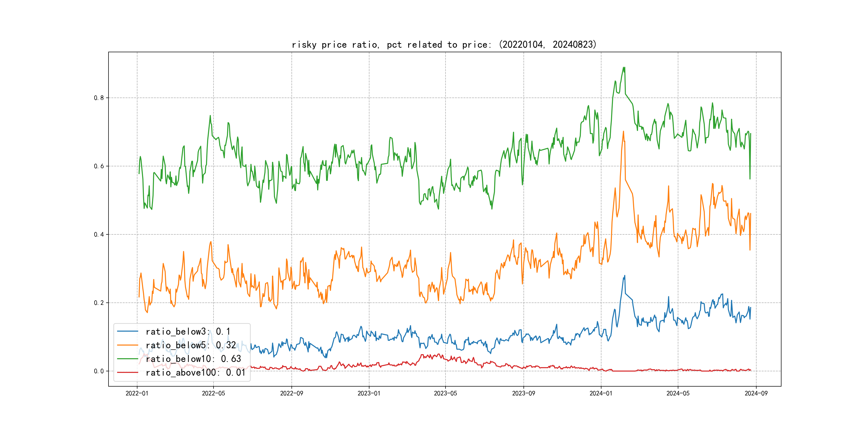Click the blue ratio_below3 legend line swatch
The width and height of the screenshot is (868, 434).
tap(127, 331)
